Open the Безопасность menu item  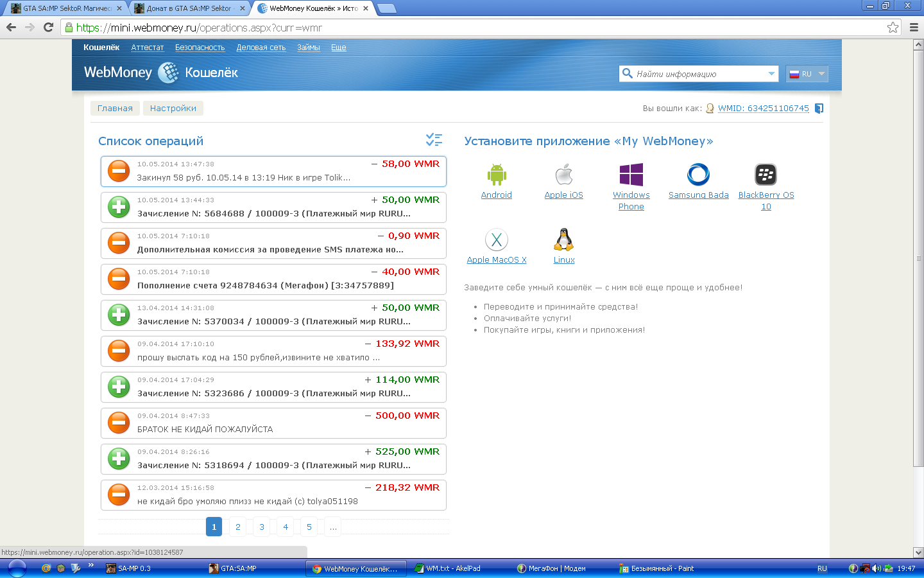pos(200,48)
